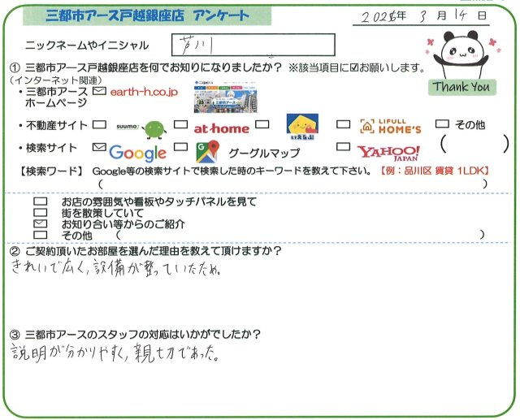Click the panda illustration

pos(461,55)
